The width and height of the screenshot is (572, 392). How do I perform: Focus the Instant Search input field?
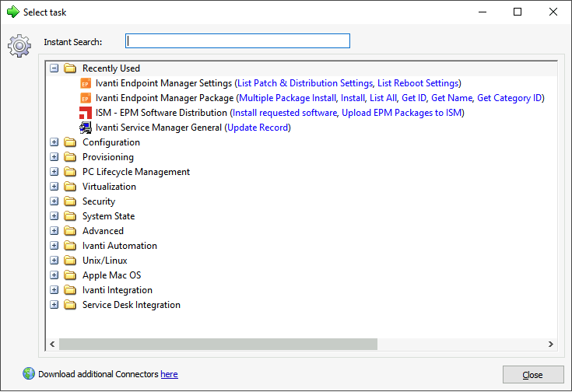point(237,41)
